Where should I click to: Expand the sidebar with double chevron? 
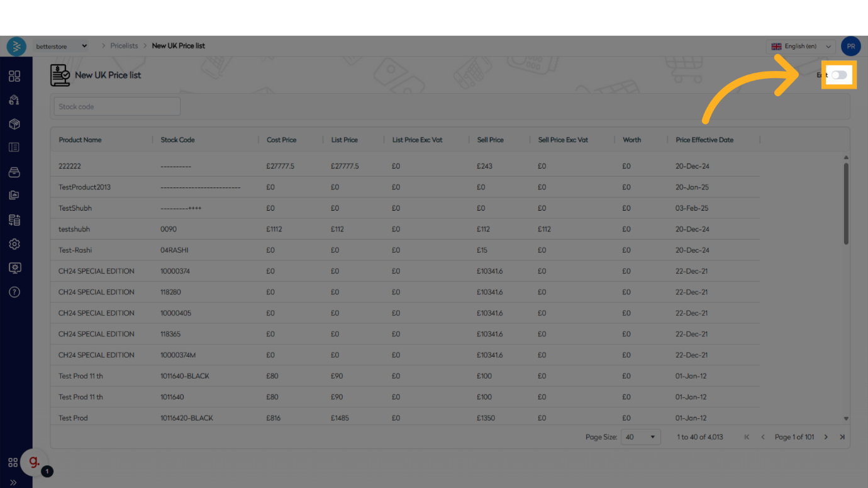coord(13,482)
